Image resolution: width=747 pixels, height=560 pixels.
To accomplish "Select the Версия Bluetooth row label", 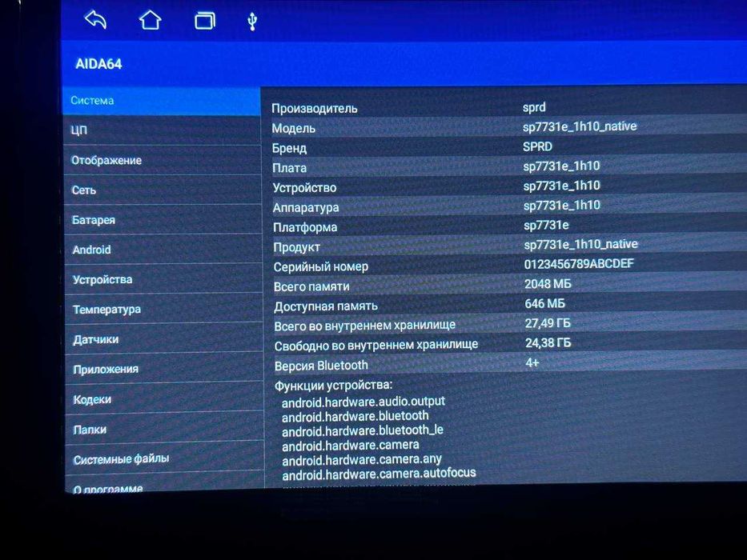I will point(321,366).
